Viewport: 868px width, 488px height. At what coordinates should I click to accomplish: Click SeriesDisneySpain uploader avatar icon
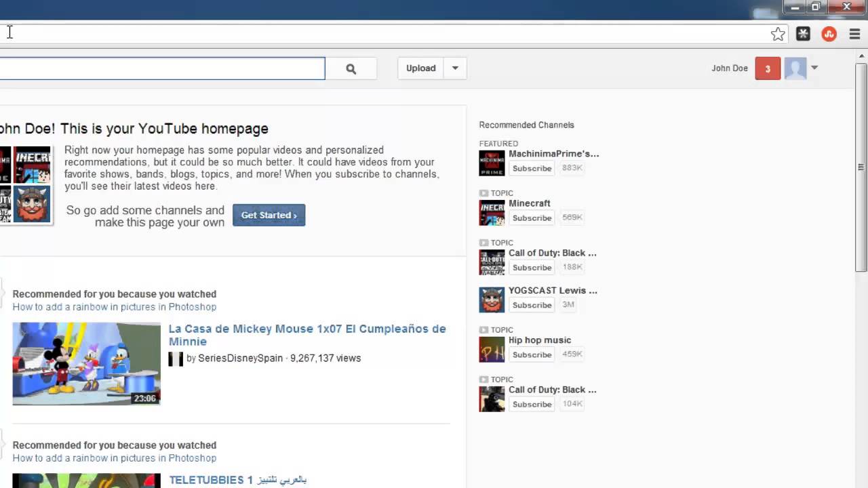click(x=176, y=359)
